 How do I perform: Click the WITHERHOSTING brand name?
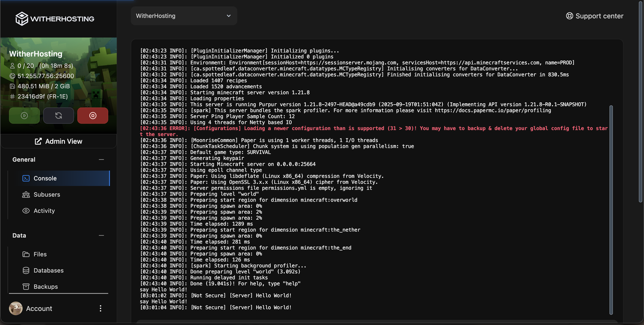(x=62, y=19)
